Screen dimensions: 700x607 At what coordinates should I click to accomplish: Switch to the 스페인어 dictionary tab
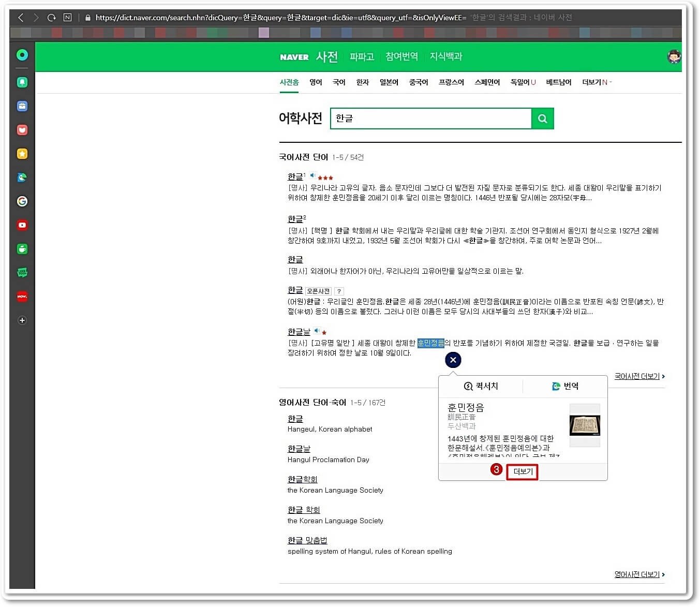(x=487, y=82)
